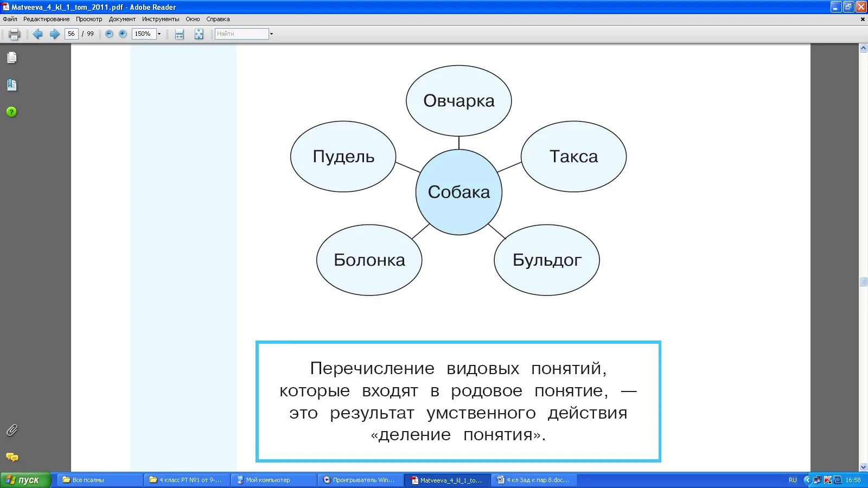Click the zoom percentage field showing 150%
Viewport: 868px width, 488px height.
click(144, 34)
